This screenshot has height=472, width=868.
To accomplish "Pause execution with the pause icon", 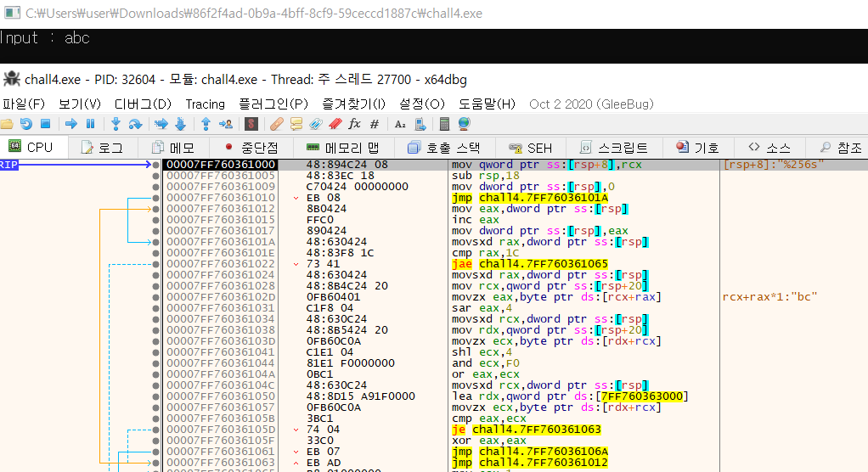I will pos(90,124).
